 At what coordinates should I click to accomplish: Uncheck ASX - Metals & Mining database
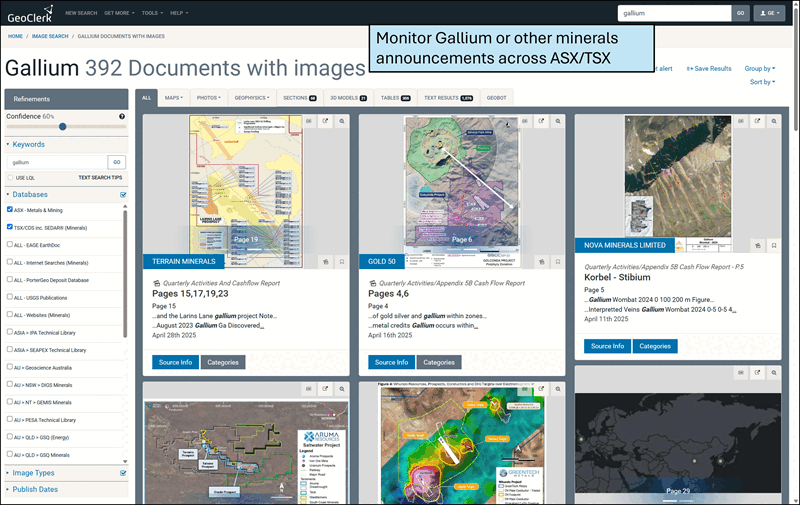pos(10,210)
